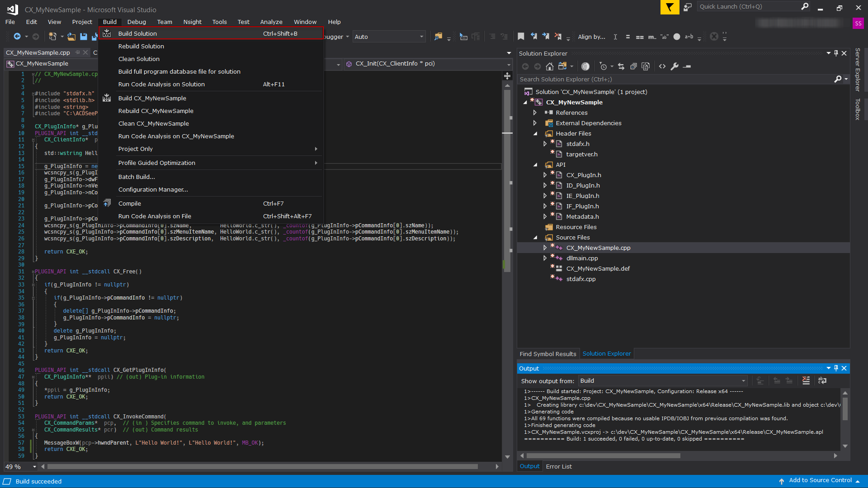Select dllmain.cpp in Solution Explorer
The height and width of the screenshot is (488, 868).
(582, 258)
